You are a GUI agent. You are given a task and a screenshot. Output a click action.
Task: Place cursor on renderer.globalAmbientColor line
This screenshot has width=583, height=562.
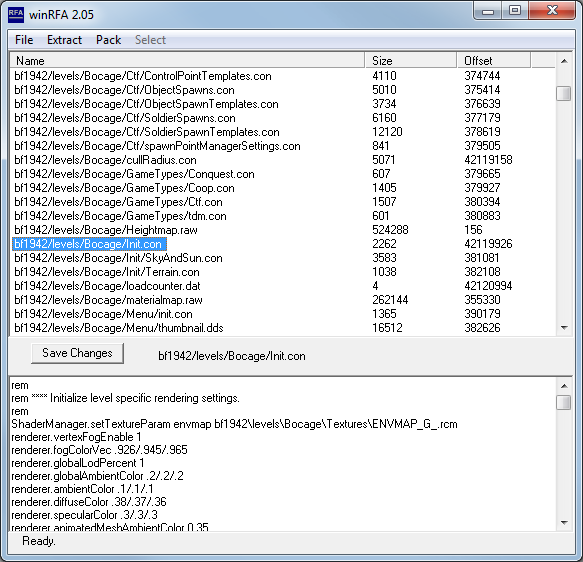(x=97, y=476)
